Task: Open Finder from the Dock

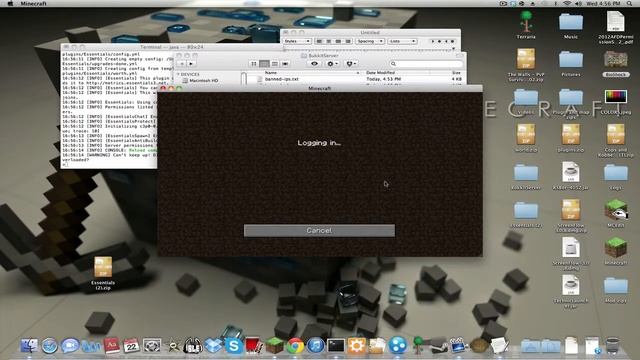Action: point(29,346)
